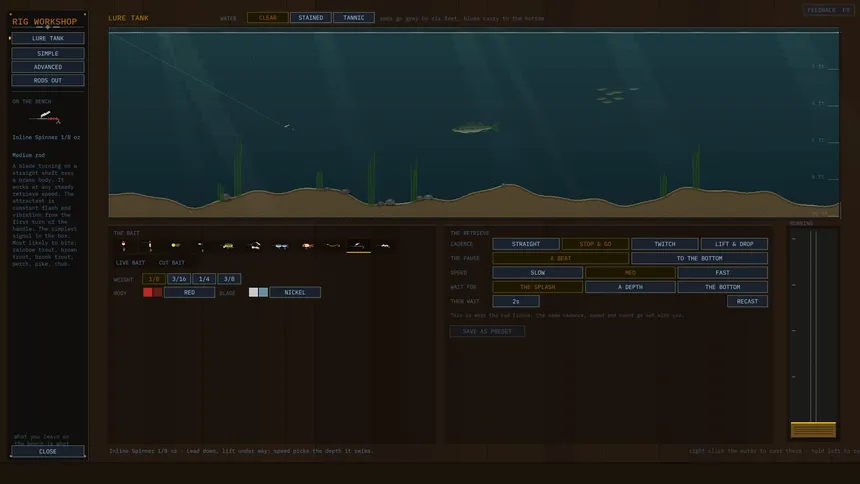Click the 'Medium rod' text
The height and width of the screenshot is (484, 860).
29,155
